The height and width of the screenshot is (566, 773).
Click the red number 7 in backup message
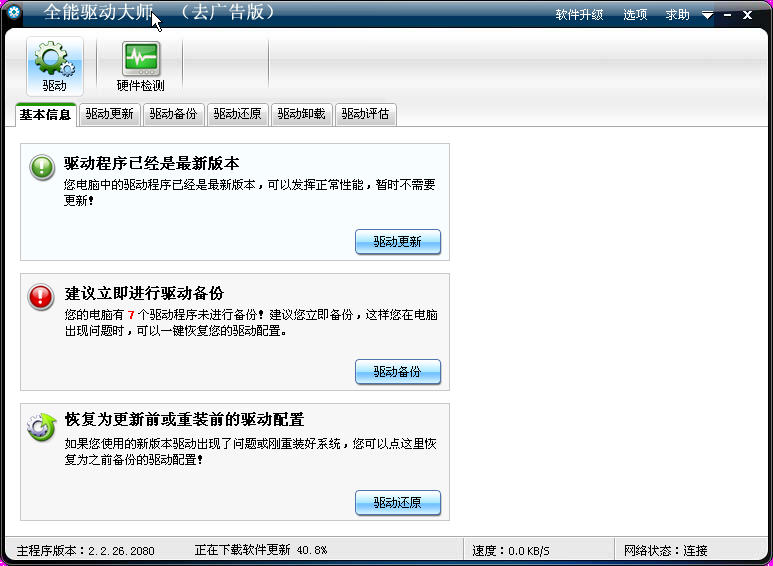131,315
